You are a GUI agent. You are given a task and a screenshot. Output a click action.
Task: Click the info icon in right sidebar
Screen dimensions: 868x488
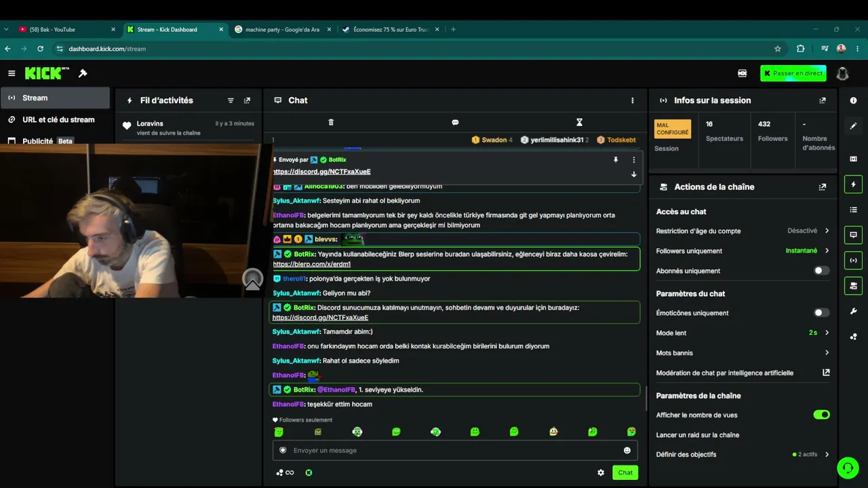click(x=853, y=100)
